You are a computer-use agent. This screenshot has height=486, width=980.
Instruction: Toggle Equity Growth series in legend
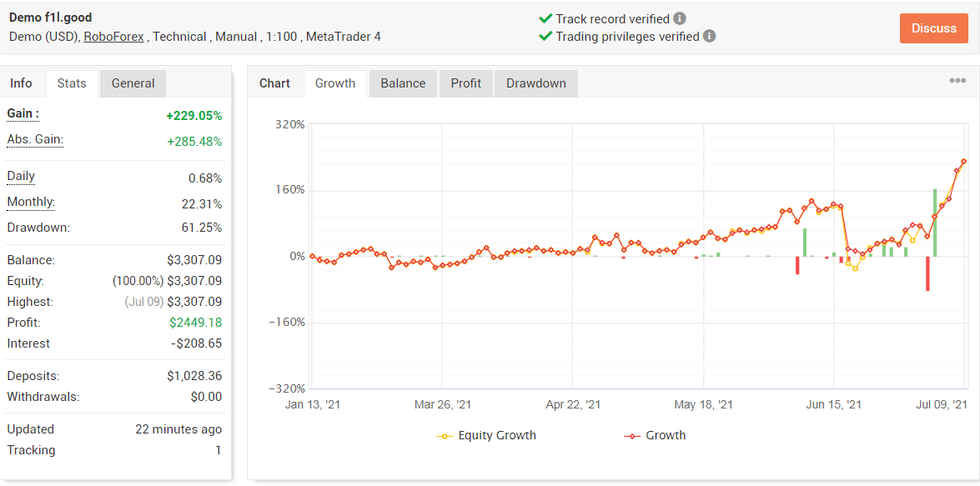[485, 435]
